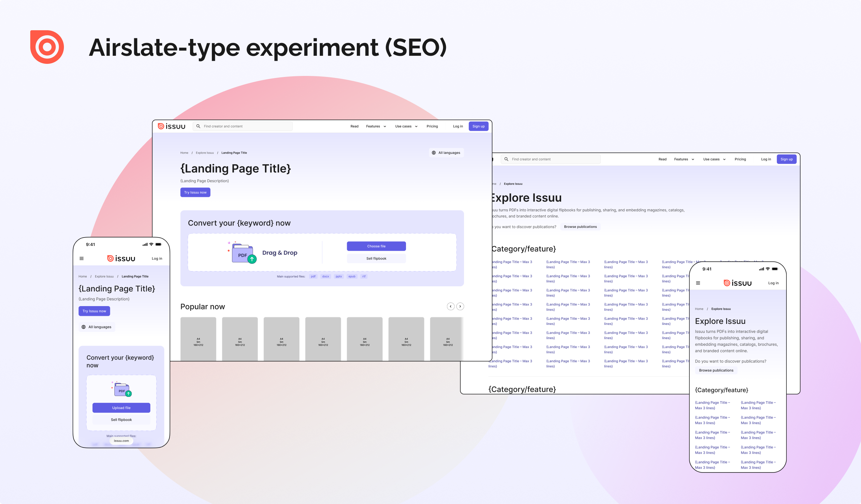Click search icon in Explore page desktop header
Viewport: 861px width, 504px height.
coord(507,159)
